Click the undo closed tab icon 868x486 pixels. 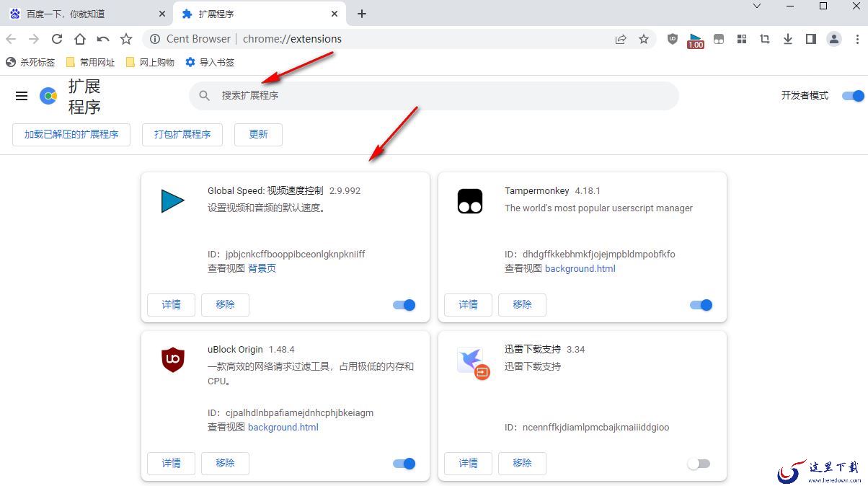(x=103, y=39)
